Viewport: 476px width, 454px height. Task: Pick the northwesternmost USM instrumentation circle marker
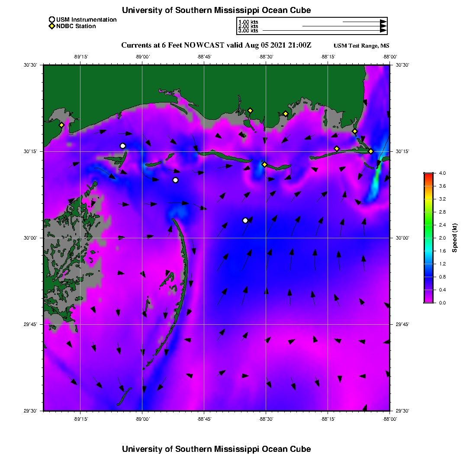point(123,146)
